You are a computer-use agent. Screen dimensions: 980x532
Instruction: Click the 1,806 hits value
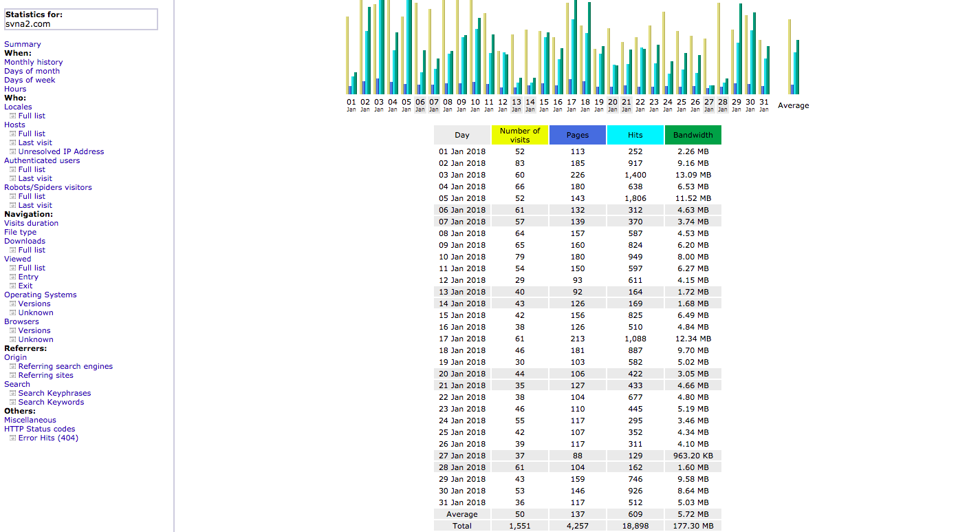(x=635, y=198)
